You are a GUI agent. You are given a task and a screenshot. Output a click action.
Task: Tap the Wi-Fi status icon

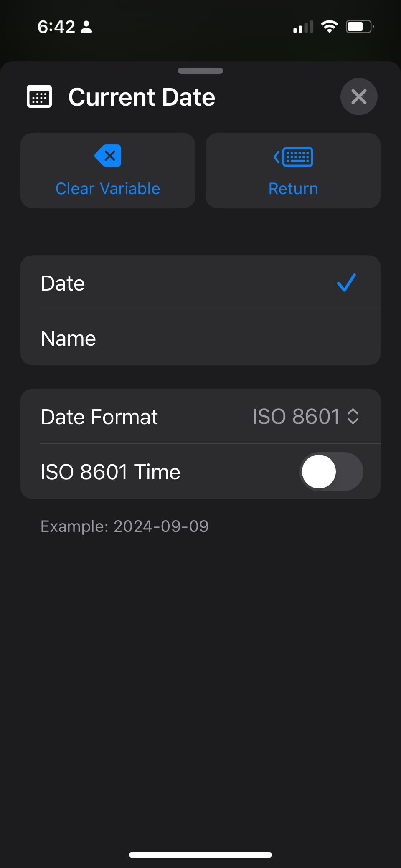click(330, 27)
